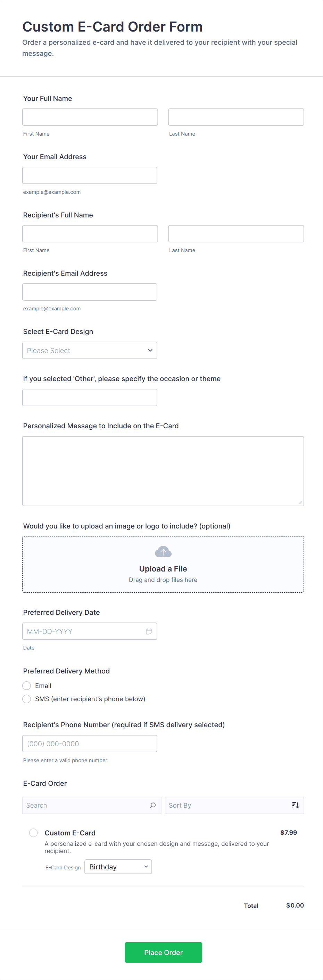Select Email delivery method
Screen dimensions: 323x980
tap(27, 686)
